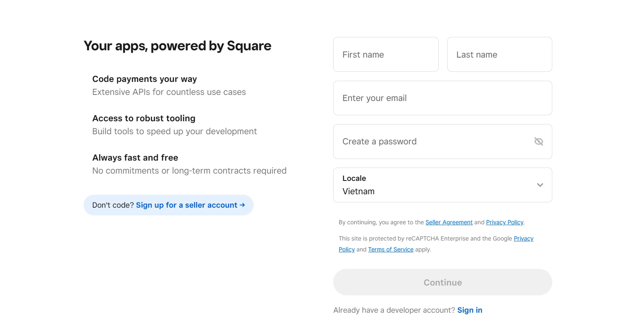Screen dimensions: 644x333
Task: Click the Continue button
Action: pyautogui.click(x=442, y=282)
